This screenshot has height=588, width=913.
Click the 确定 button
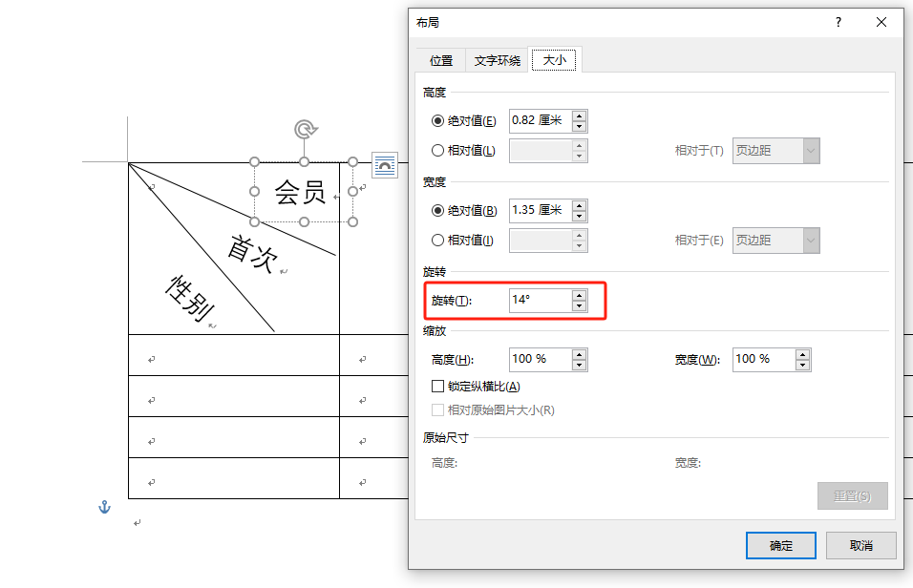click(780, 545)
